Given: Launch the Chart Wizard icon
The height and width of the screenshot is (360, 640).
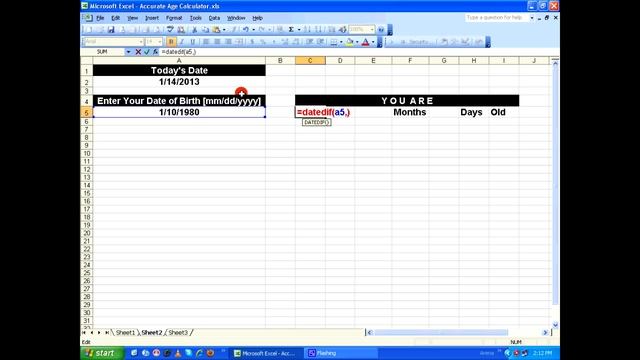Looking at the screenshot, I should click(331, 30).
